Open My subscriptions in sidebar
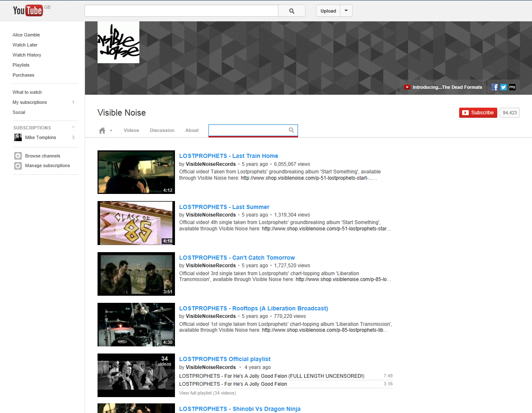The width and height of the screenshot is (532, 413). point(30,102)
